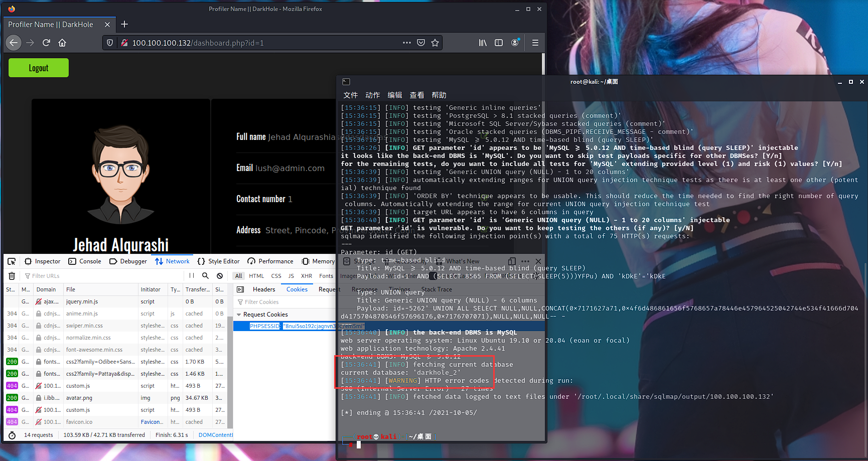Open the Headers details tab
Screen dimensions: 868x461
264,289
